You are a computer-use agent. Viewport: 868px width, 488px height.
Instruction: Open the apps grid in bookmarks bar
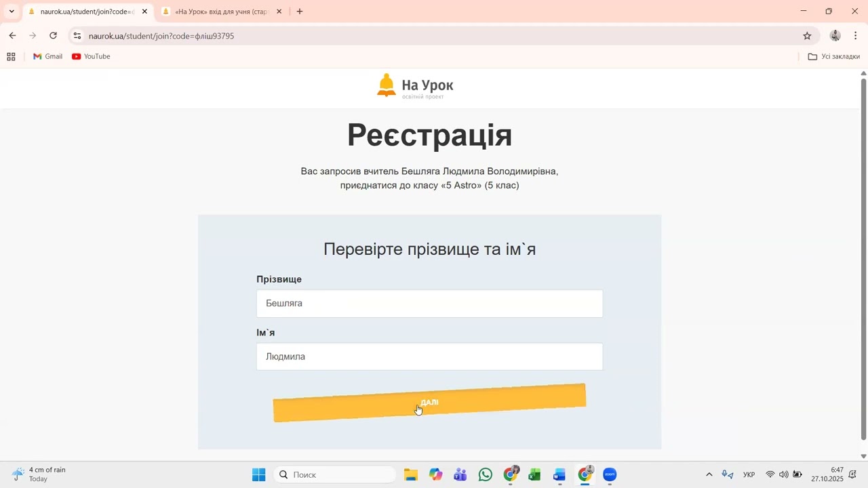[x=11, y=57]
